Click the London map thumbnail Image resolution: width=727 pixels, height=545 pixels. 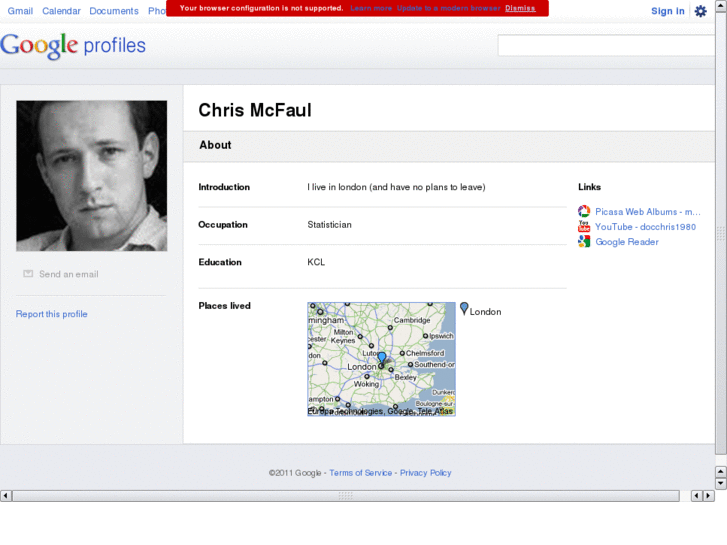pos(382,359)
